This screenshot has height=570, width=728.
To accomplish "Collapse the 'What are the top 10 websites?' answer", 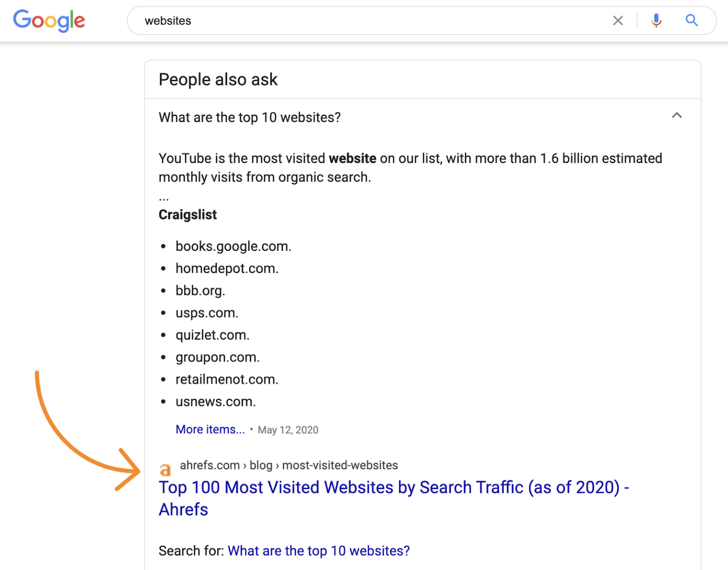I will (x=676, y=116).
